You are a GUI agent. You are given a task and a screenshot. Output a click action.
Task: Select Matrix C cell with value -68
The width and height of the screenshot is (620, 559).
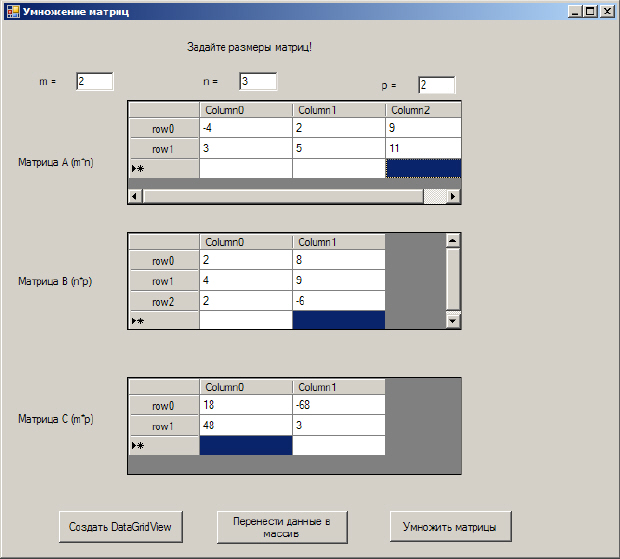point(339,405)
